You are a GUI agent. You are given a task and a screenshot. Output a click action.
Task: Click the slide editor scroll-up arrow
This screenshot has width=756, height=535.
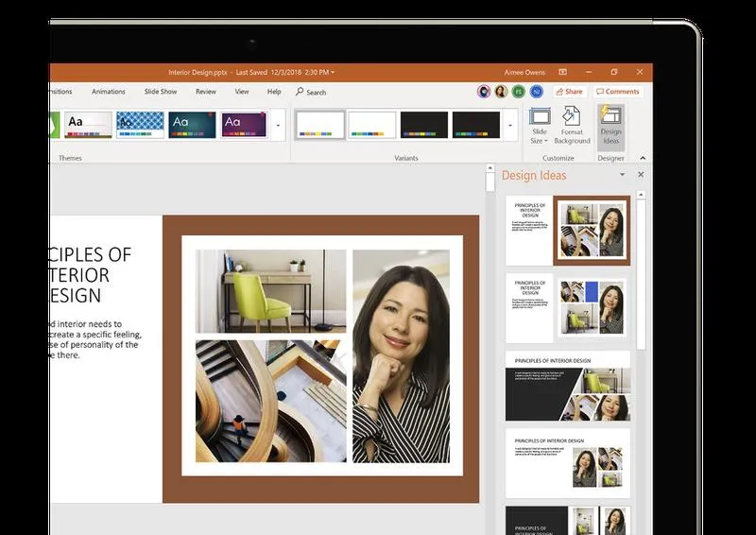click(x=490, y=168)
